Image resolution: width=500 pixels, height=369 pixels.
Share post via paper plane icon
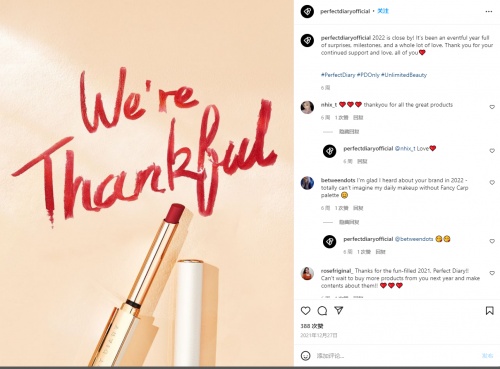point(339,310)
